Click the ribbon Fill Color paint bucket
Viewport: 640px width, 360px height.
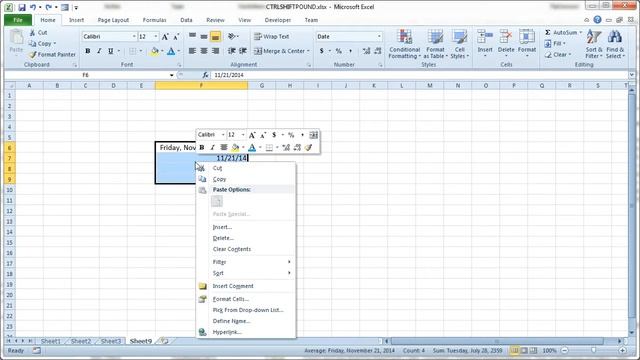[x=154, y=51]
